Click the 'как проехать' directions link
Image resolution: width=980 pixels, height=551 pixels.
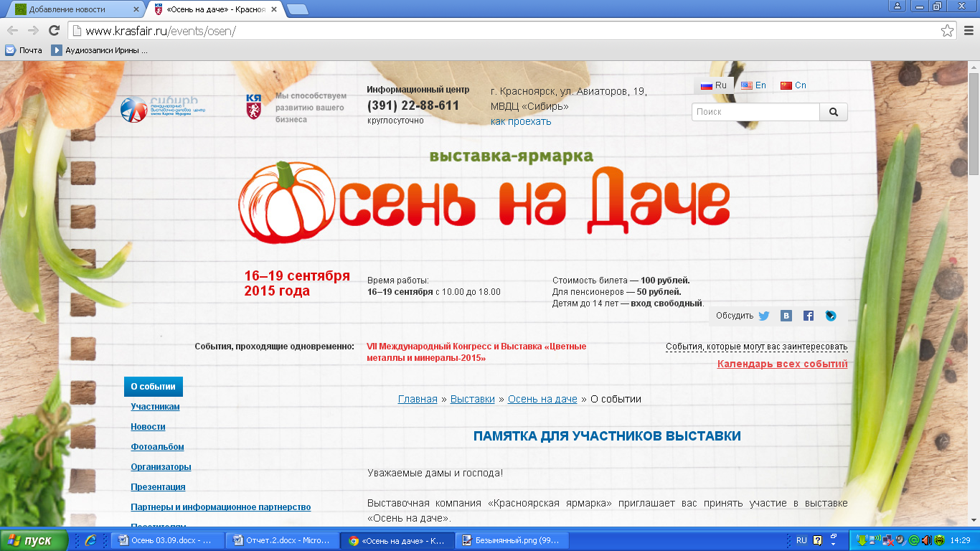521,121
